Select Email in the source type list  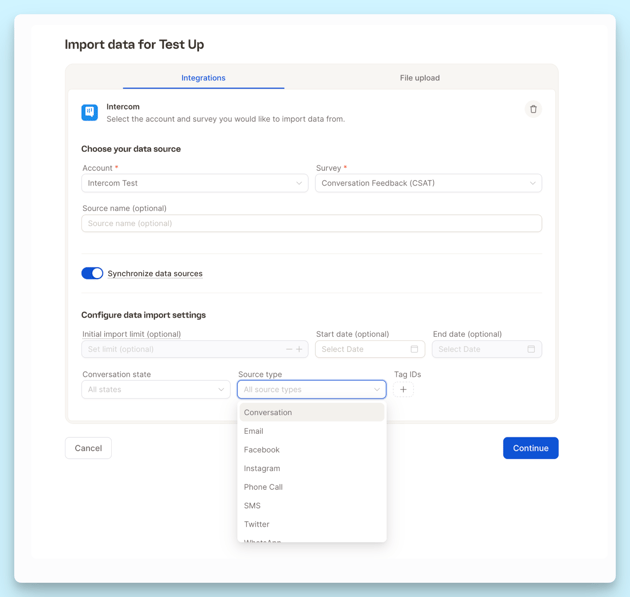(x=254, y=431)
